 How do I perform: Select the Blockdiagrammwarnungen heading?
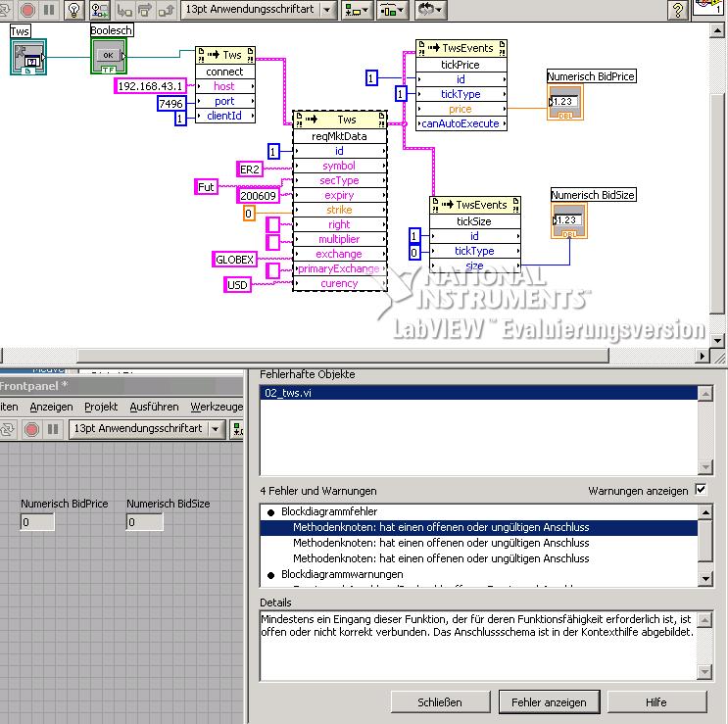point(342,574)
